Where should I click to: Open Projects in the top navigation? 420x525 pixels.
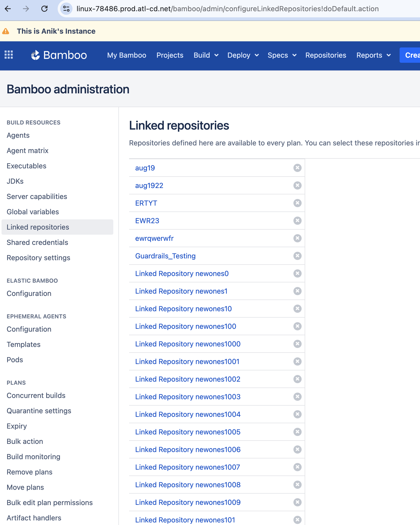[x=170, y=55]
